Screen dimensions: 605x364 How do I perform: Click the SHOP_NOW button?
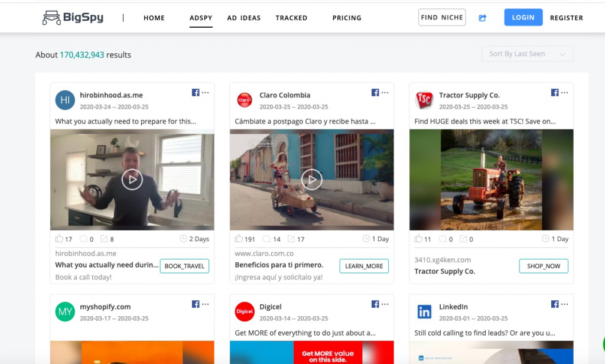(x=544, y=266)
